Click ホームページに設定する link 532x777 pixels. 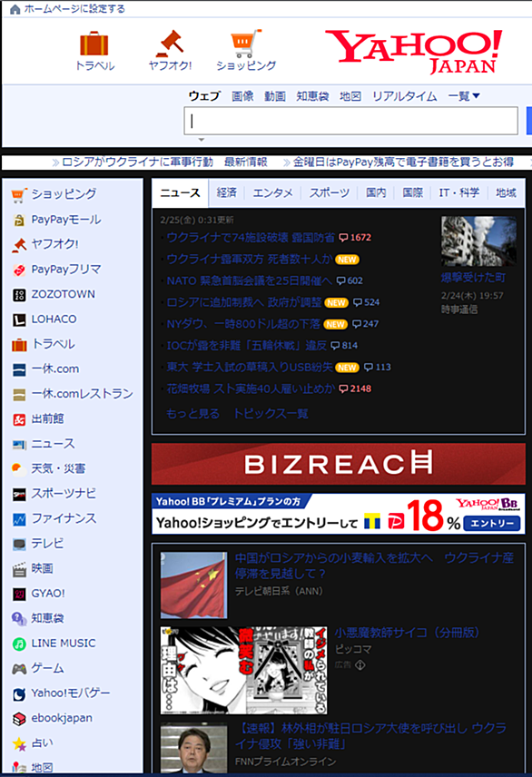[x=74, y=9]
